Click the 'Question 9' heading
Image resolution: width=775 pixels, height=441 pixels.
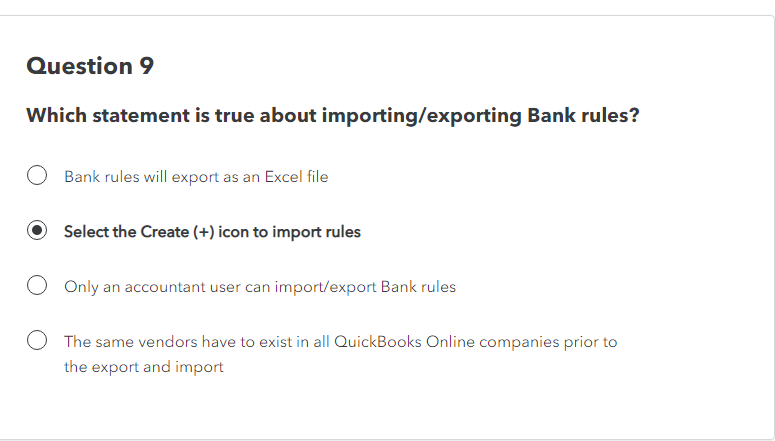click(90, 66)
